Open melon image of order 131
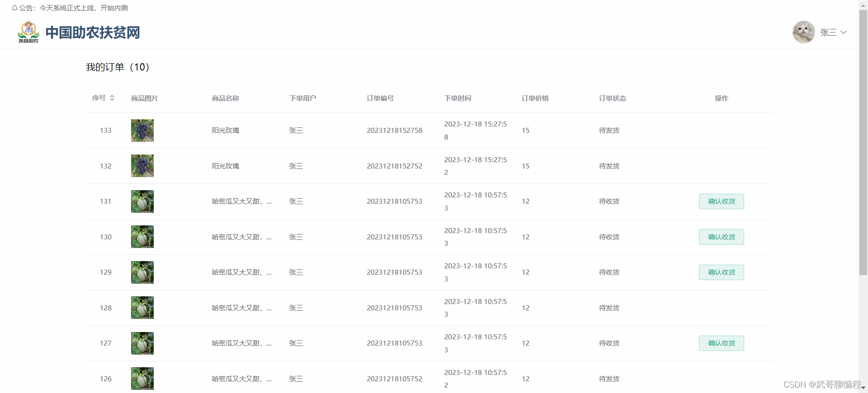Screen dimensions: 868x393 point(142,201)
